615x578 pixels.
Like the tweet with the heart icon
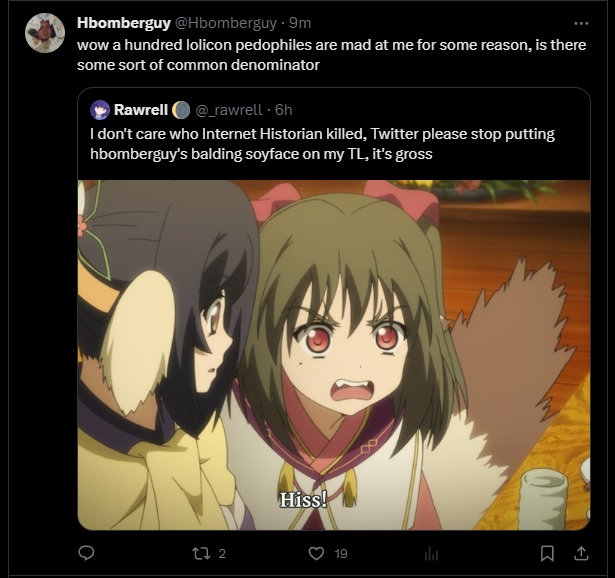click(x=316, y=553)
